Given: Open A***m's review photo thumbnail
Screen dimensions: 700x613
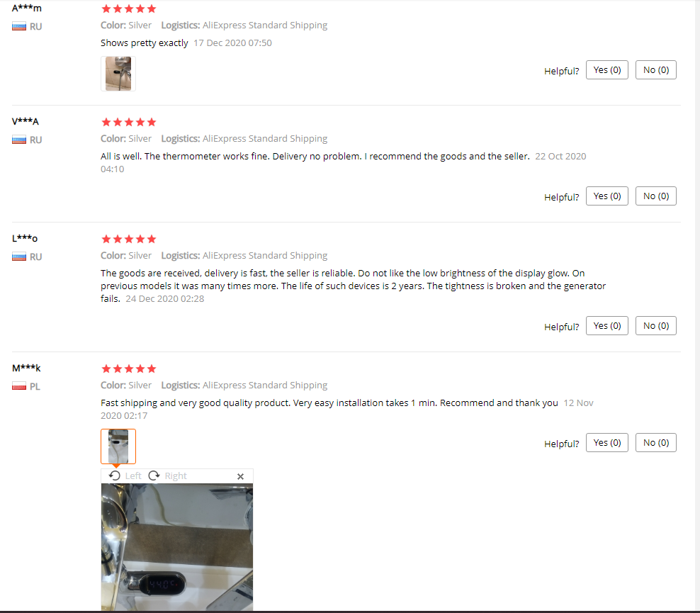Looking at the screenshot, I should point(118,74).
